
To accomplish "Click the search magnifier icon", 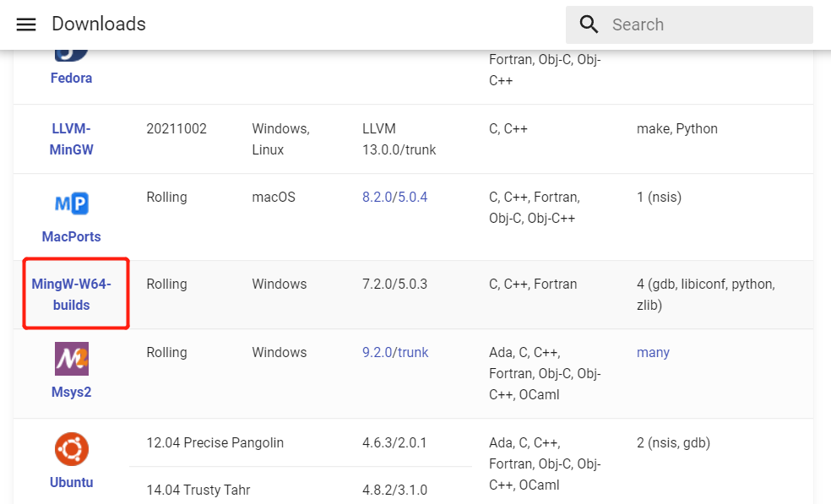I will [589, 24].
